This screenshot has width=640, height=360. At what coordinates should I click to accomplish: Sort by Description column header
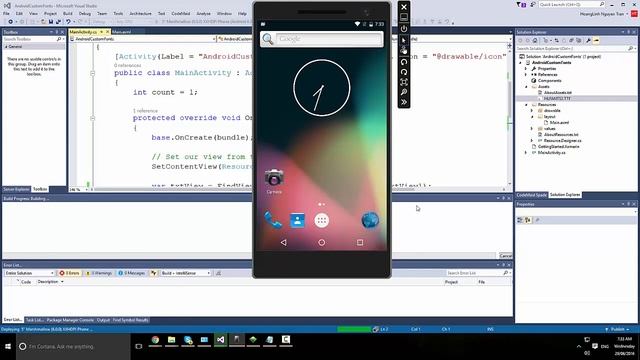pos(48,282)
